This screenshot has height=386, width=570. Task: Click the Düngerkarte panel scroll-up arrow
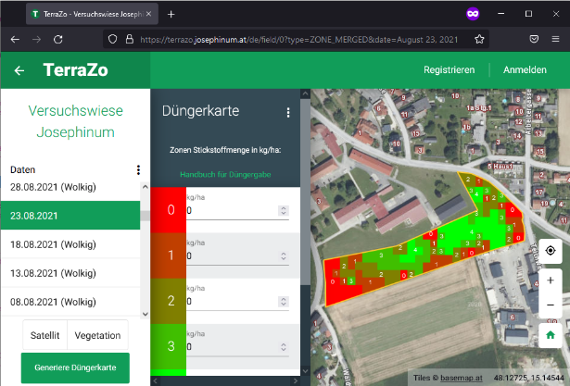click(305, 94)
